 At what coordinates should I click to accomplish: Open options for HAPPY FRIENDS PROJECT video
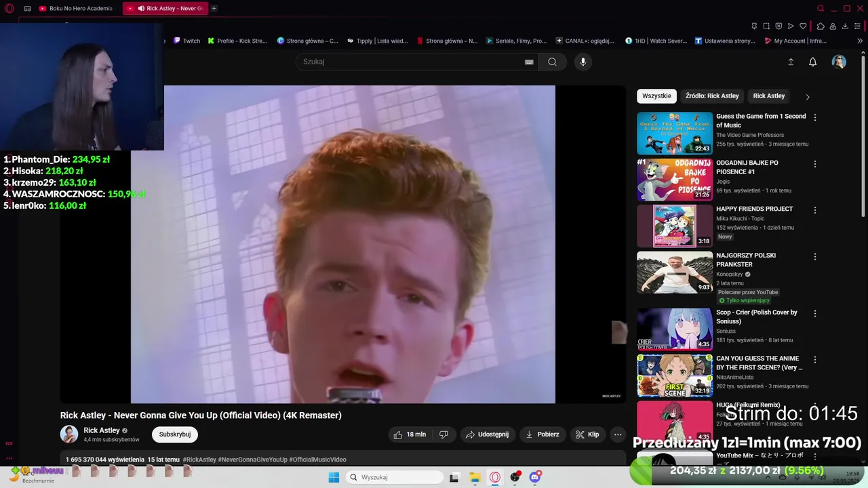pos(815,210)
